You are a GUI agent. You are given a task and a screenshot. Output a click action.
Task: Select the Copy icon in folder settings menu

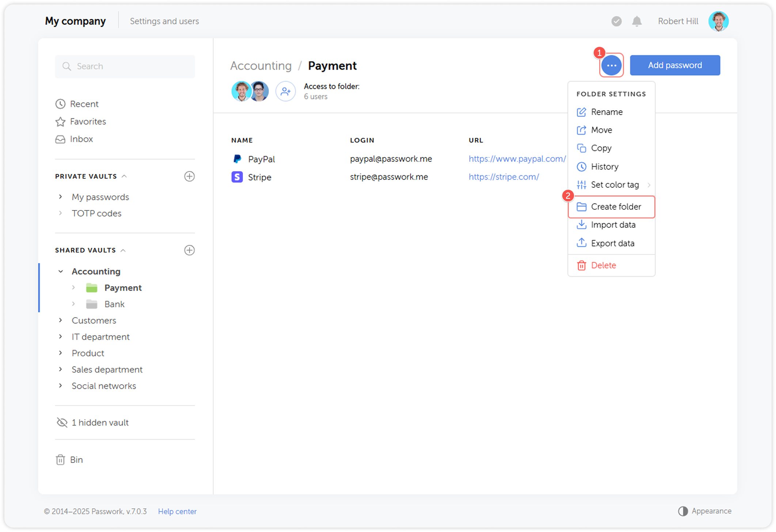[x=582, y=148]
